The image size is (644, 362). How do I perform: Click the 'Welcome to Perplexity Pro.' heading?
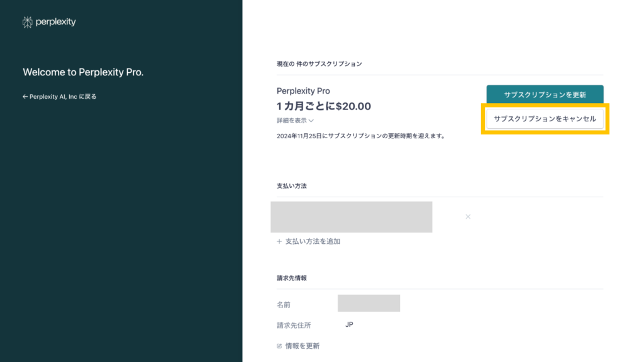[83, 72]
